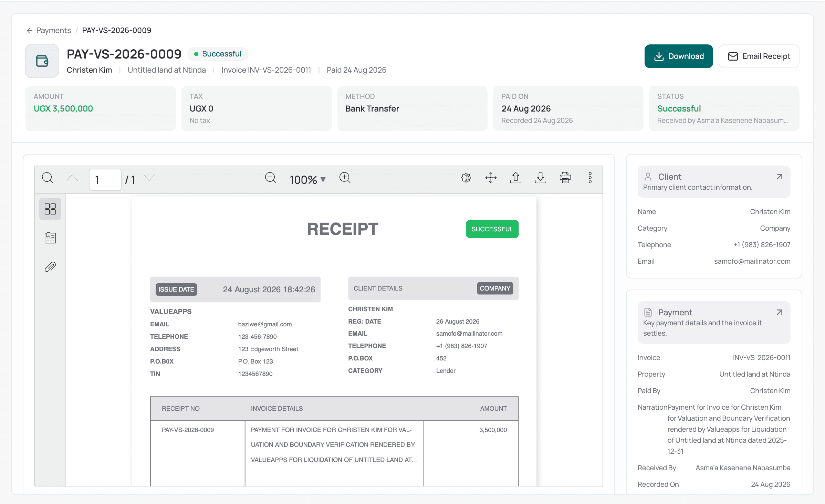Show page thumbnails in viewer sidebar
The image size is (825, 504).
(50, 209)
